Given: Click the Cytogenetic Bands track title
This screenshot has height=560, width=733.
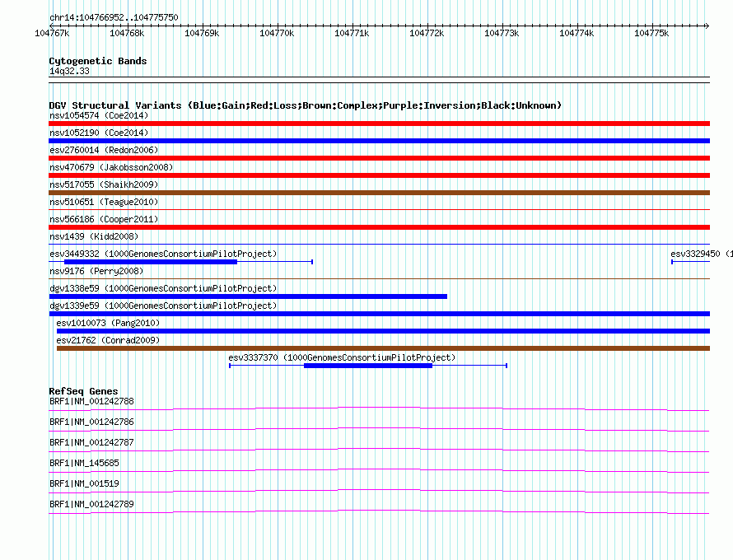Looking at the screenshot, I should [98, 61].
